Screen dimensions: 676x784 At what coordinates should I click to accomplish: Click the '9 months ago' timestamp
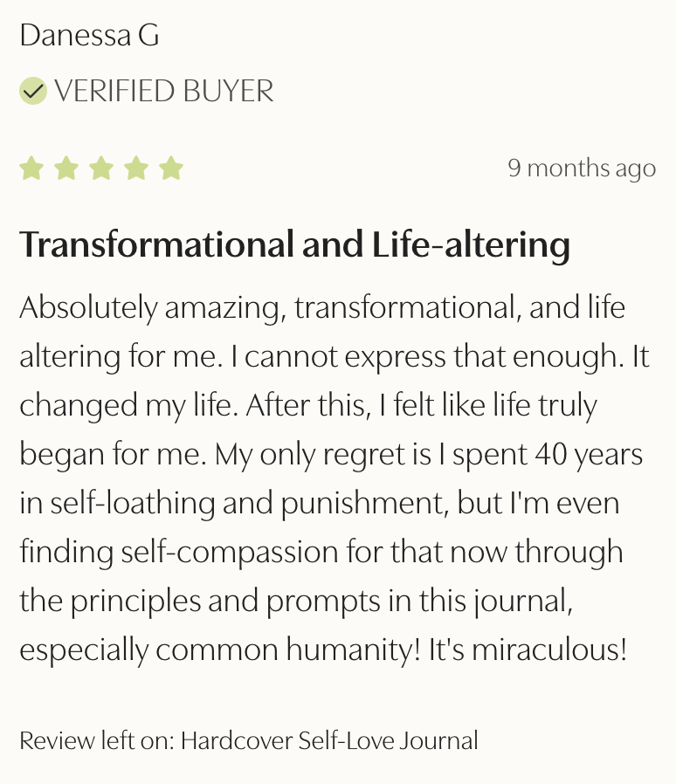582,168
